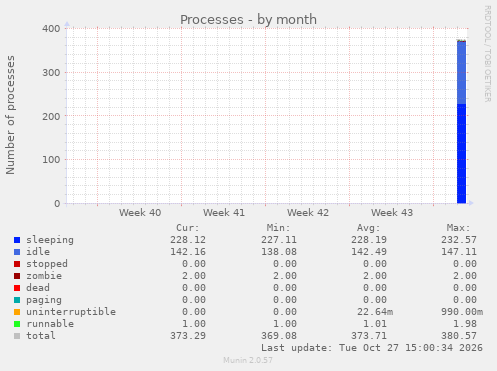Click the idle minimum value 138.08

(x=279, y=252)
